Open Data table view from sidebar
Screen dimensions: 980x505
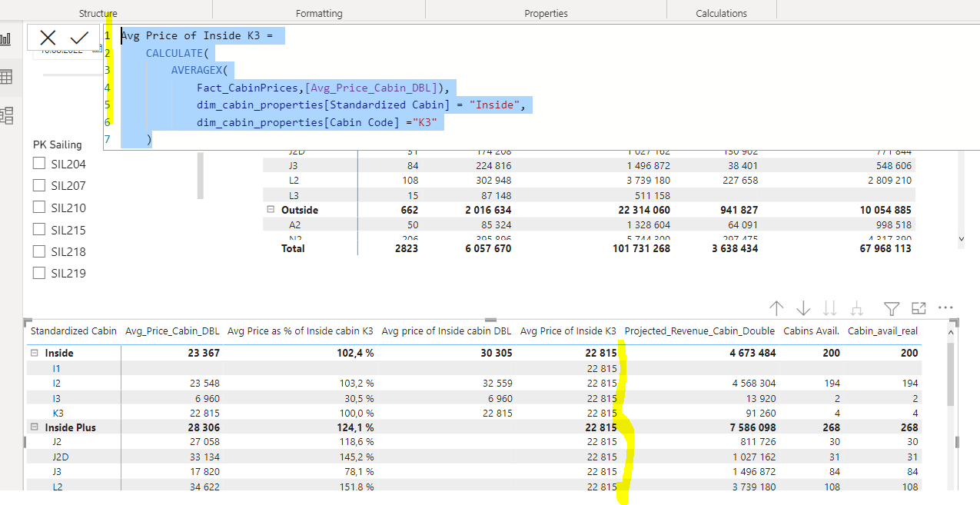(7, 77)
